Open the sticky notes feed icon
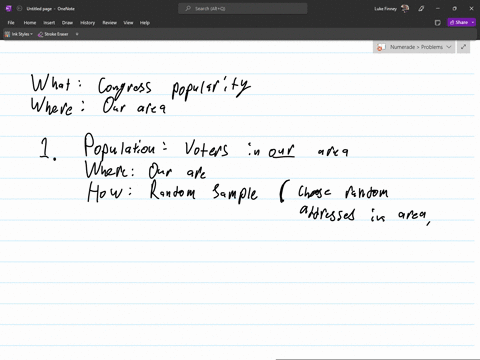Viewport: 480px width, 360px height. coord(438,23)
